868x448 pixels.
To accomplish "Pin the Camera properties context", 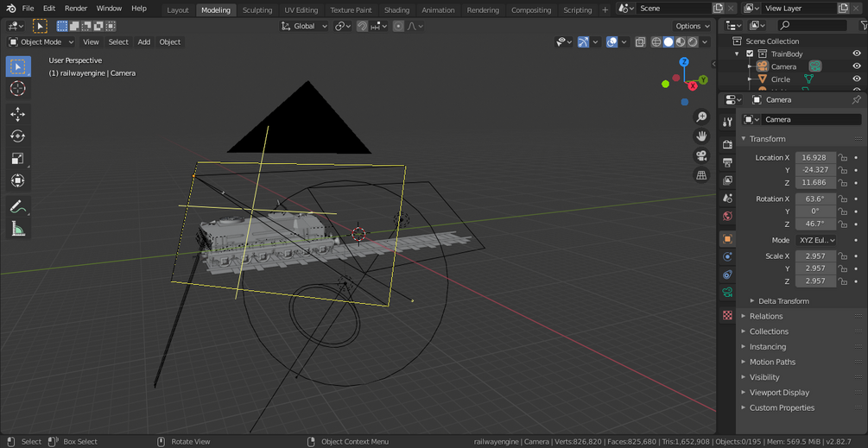I will point(857,99).
